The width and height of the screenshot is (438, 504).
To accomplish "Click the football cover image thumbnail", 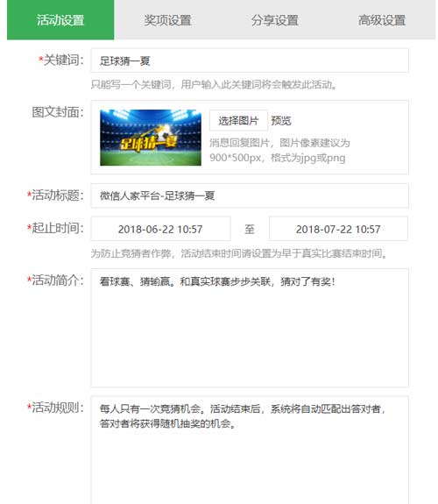I will [151, 138].
